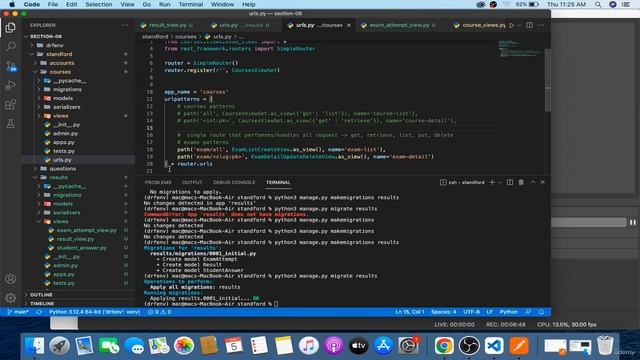This screenshot has height=360, width=640.
Task: Open the Terminal menu
Action: (x=191, y=4)
